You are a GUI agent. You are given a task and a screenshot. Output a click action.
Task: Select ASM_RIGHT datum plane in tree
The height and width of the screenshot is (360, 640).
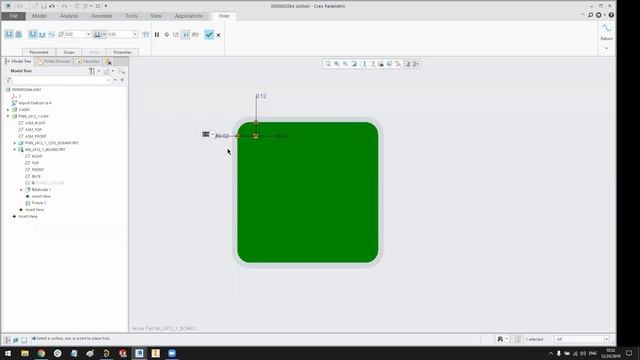(x=35, y=123)
